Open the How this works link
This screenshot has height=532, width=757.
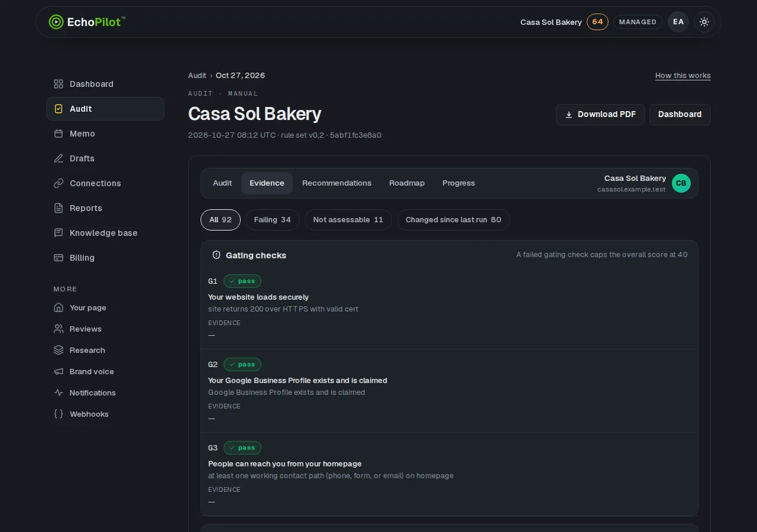(x=683, y=76)
